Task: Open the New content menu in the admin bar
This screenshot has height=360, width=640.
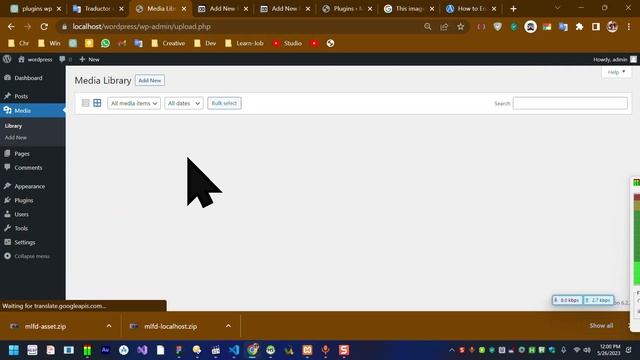Action: click(89, 60)
